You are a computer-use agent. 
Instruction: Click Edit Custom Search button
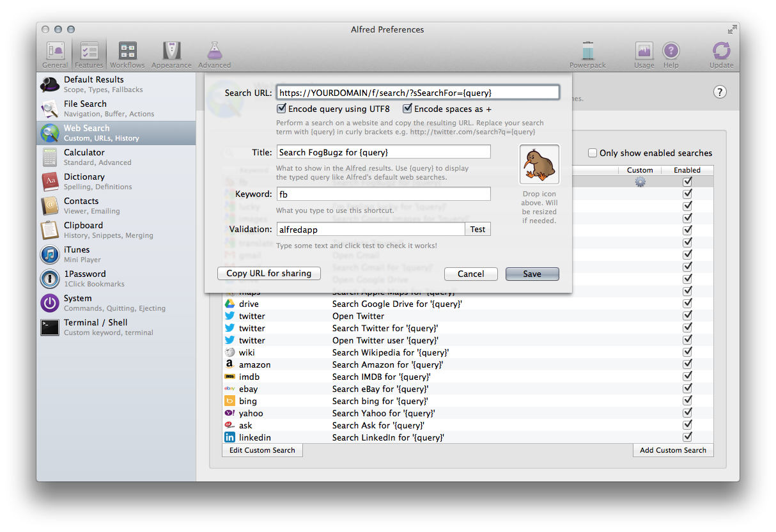tap(262, 450)
